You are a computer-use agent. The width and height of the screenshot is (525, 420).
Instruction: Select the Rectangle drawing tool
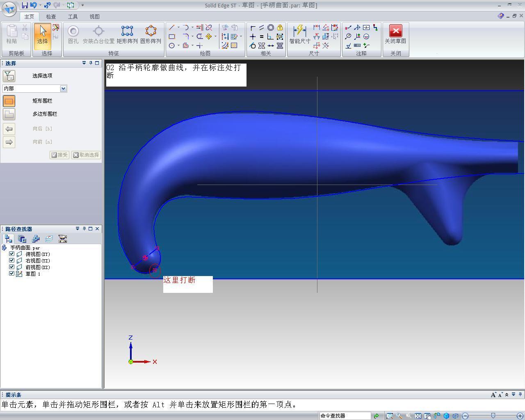[172, 37]
